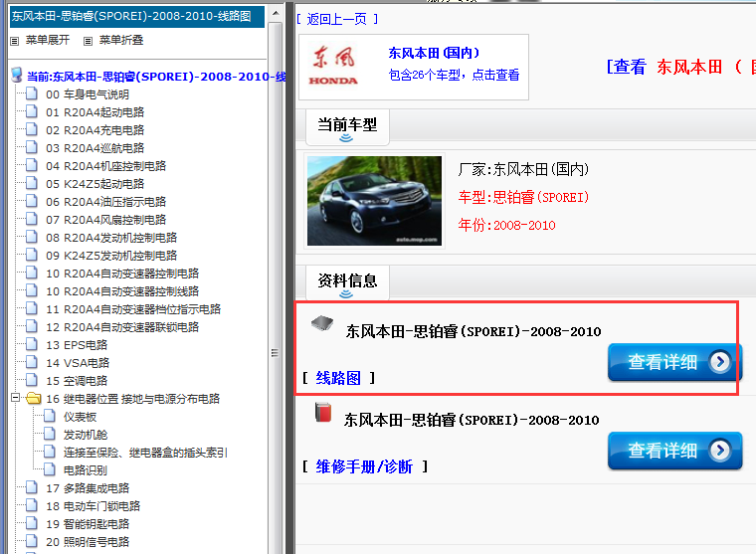
Task: Open the 当前车型 tab
Action: point(347,127)
